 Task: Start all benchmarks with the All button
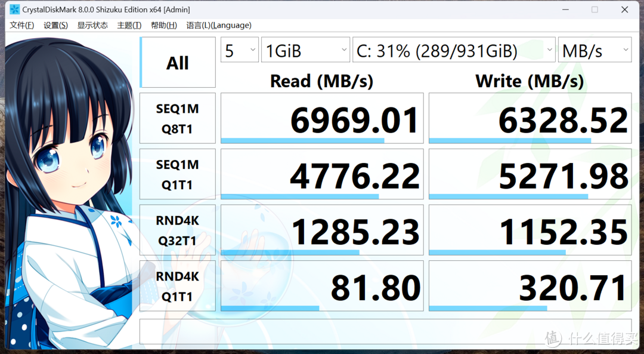[178, 63]
